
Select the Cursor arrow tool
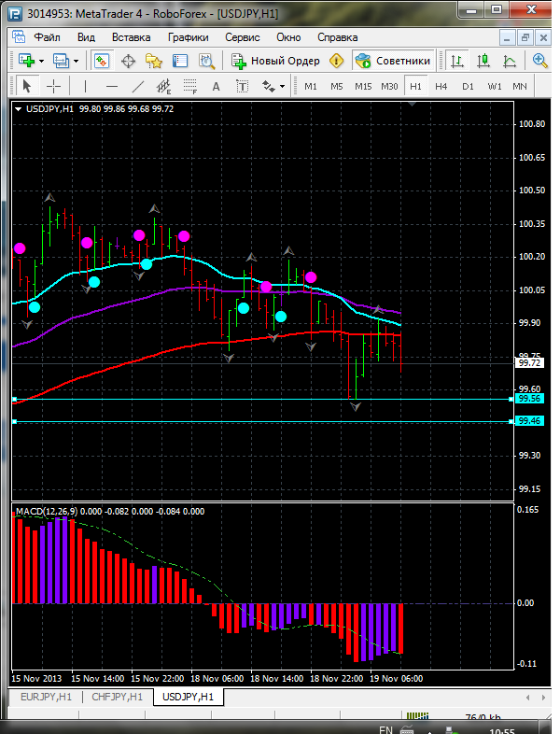[x=27, y=86]
